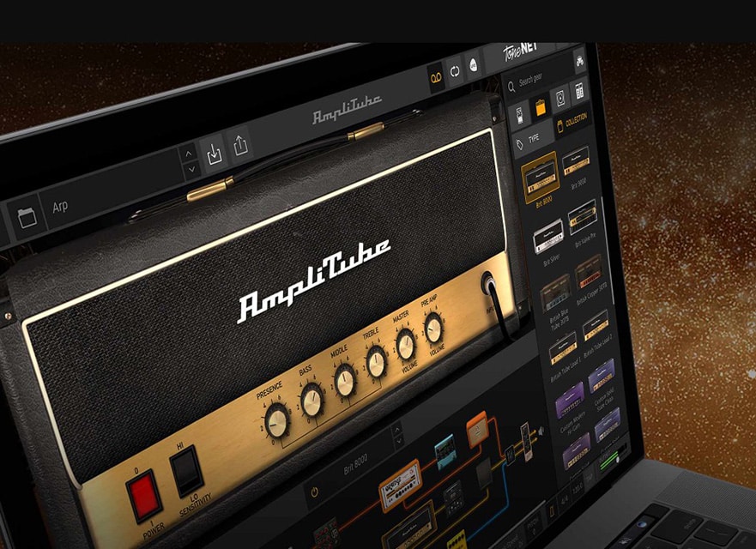
Task: Click the Brit 8000 label in chain bar
Action: (x=355, y=464)
